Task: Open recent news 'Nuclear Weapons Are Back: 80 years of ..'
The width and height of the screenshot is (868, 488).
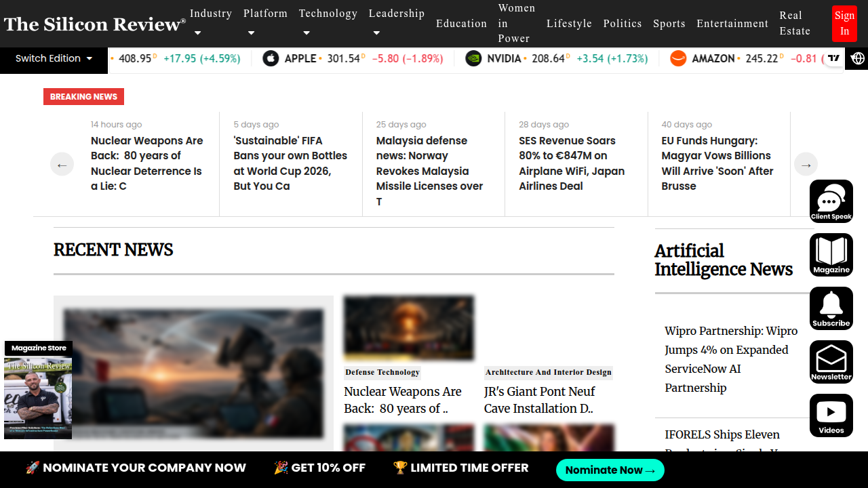Action: tap(403, 400)
